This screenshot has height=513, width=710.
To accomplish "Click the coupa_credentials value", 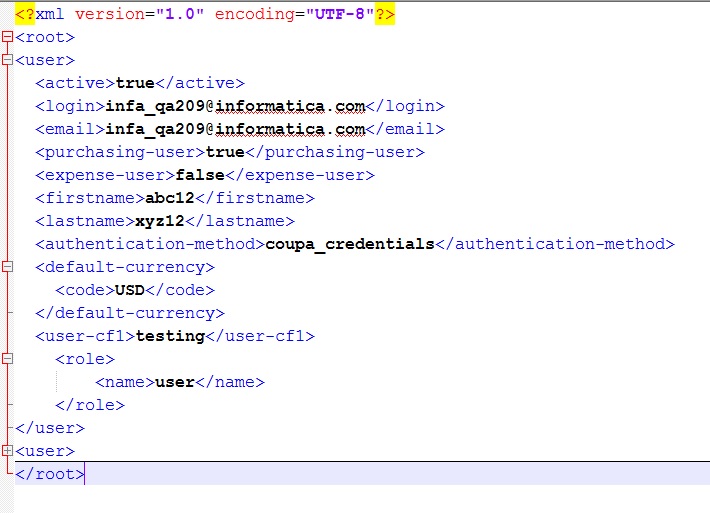I will click(x=350, y=245).
